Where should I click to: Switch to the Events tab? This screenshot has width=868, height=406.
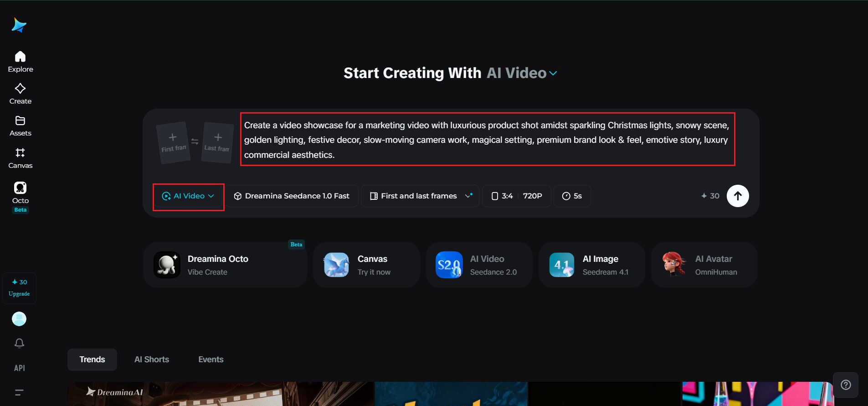pos(211,359)
